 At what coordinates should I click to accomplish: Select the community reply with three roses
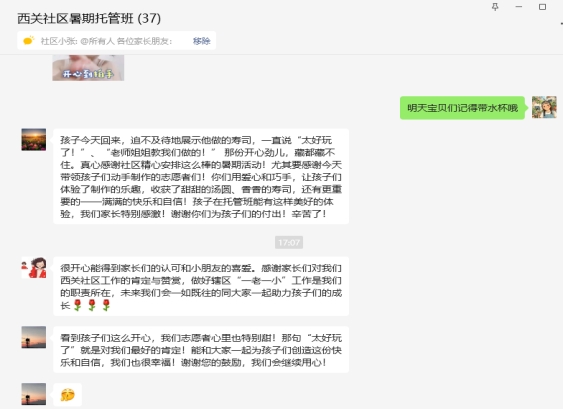coord(201,286)
